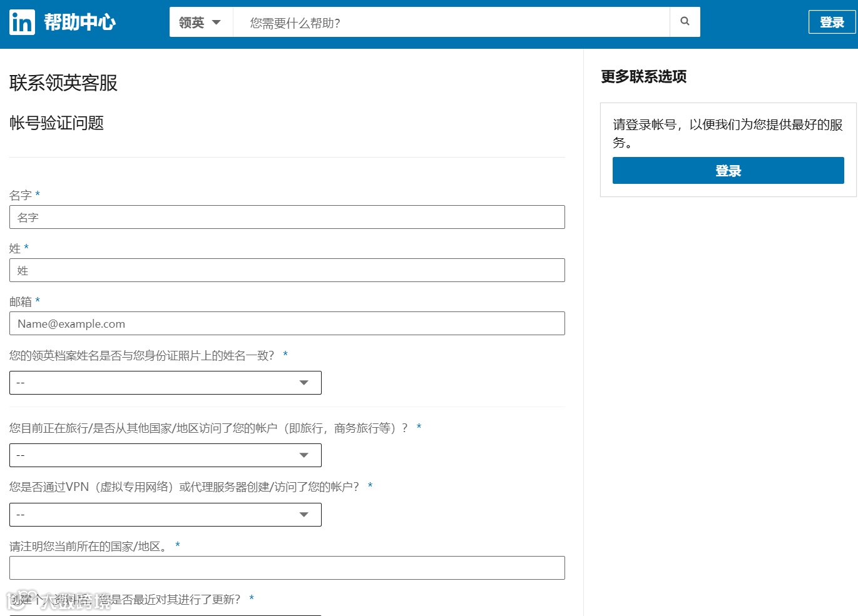Click the 登录 button in the header
The height and width of the screenshot is (616, 858).
pyautogui.click(x=832, y=23)
